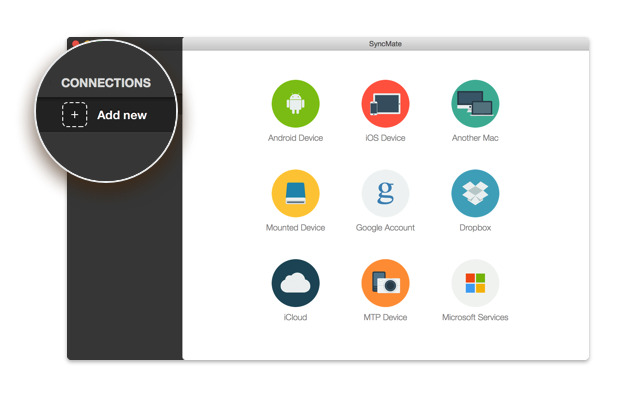630x401 pixels.
Task: Click the Android Device label
Action: pos(295,138)
